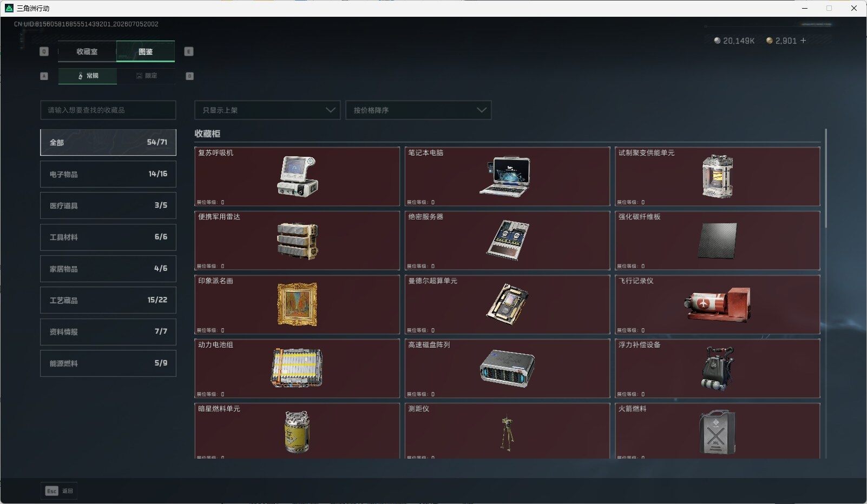Click the 曼德尔超算单元 item image
The height and width of the screenshot is (504, 867).
point(508,304)
